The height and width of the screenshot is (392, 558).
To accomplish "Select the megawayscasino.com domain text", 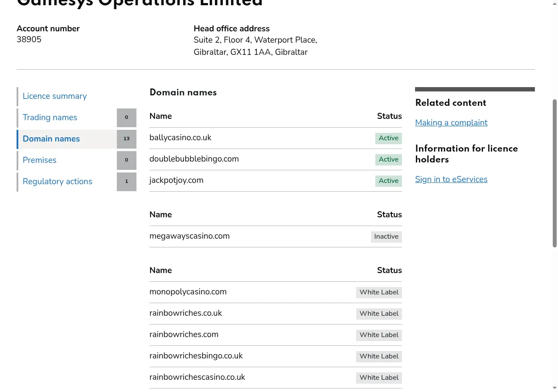I will tap(189, 236).
